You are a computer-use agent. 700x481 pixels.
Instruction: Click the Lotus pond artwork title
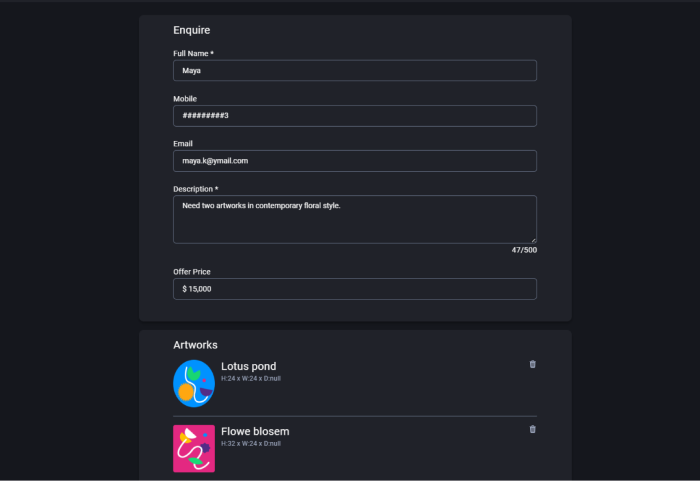pyautogui.click(x=249, y=366)
